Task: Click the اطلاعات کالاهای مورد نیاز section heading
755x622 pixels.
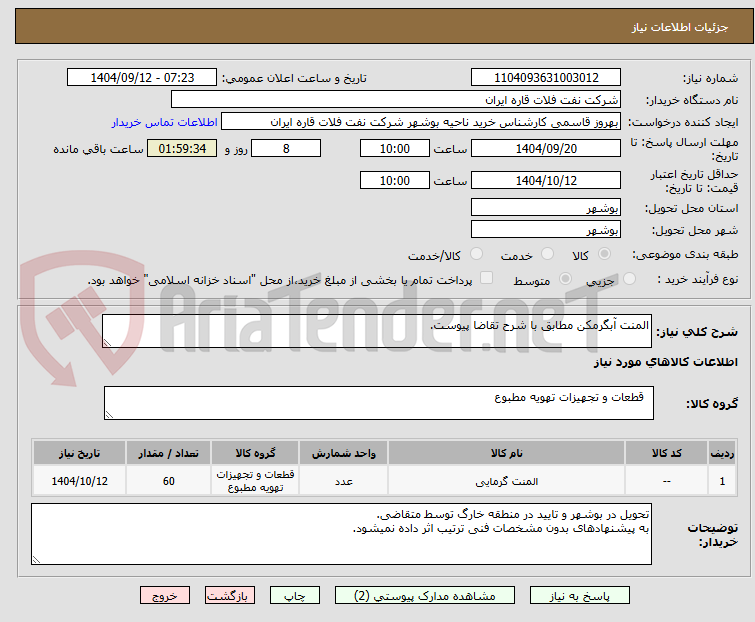Action: (665, 362)
